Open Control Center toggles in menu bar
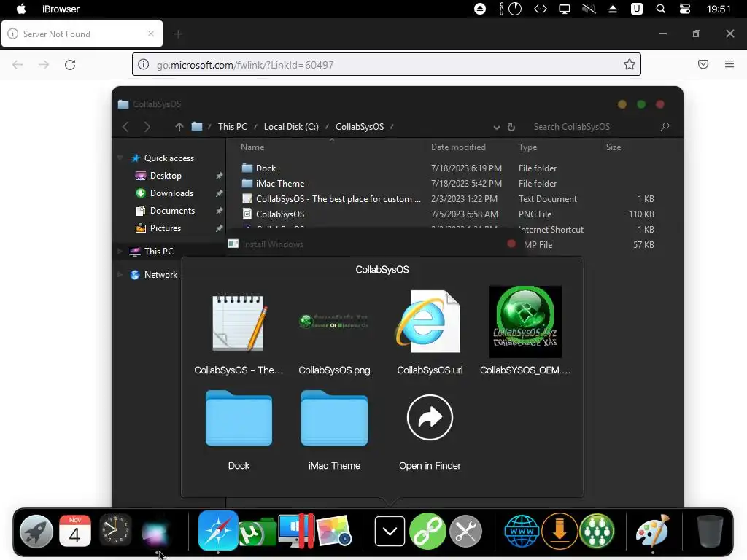 pos(684,9)
